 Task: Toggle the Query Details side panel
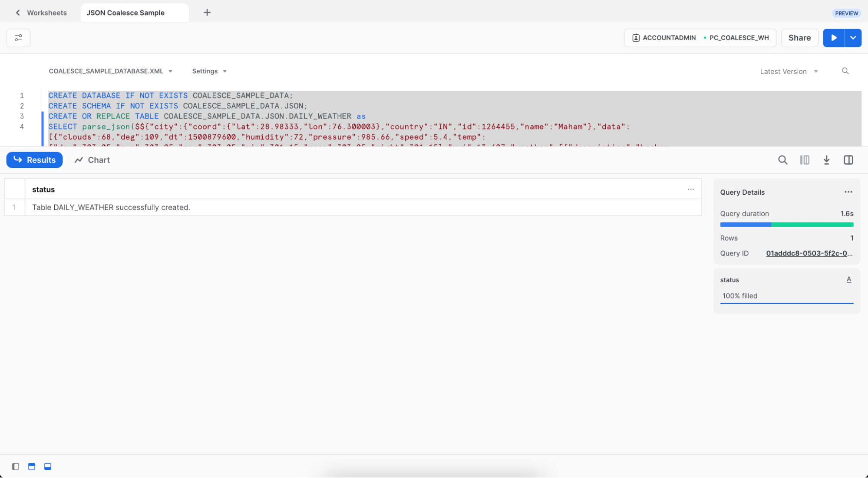[x=848, y=160]
